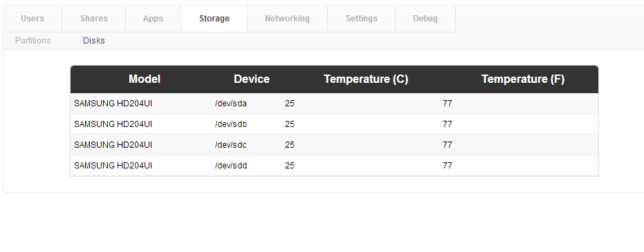
Task: Click the Temperature (C) column header
Action: 366,79
